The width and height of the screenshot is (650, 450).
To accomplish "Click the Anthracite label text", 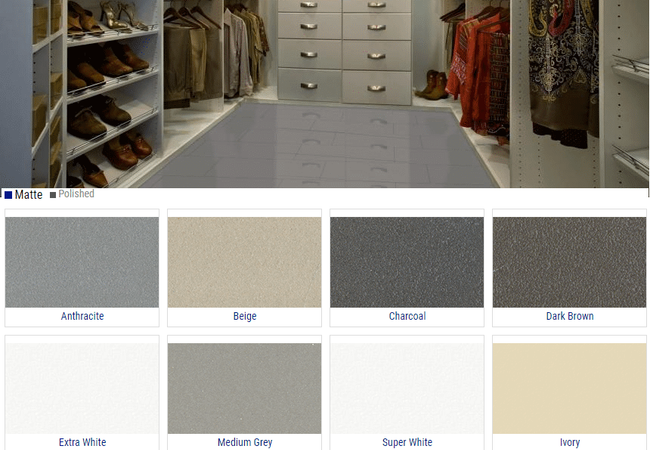I will (82, 316).
